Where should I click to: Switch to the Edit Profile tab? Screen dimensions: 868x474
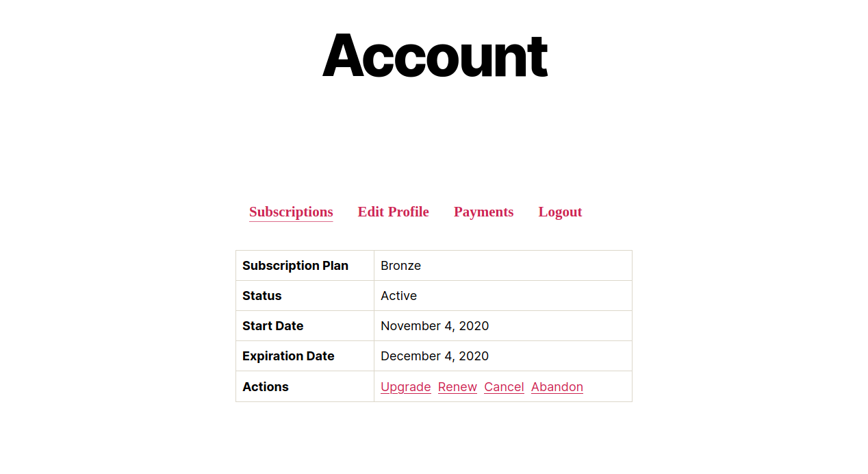pos(393,212)
